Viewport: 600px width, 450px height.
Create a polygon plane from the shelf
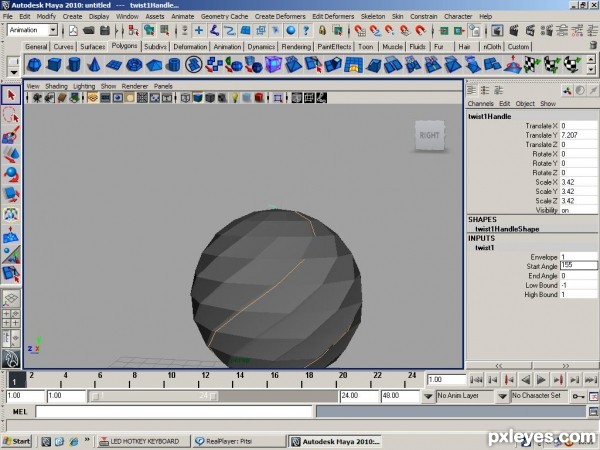114,64
